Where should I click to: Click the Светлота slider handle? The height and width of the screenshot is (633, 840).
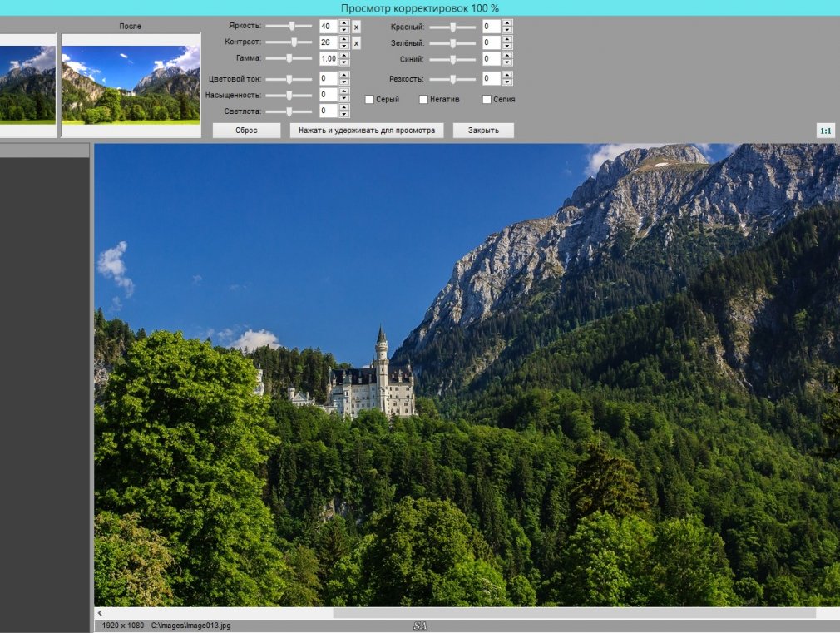[x=289, y=111]
